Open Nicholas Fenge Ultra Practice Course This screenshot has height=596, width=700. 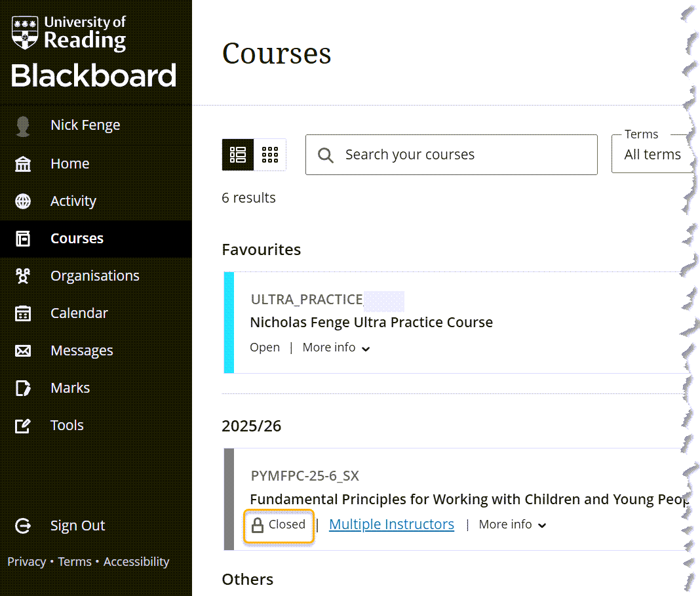[371, 323]
